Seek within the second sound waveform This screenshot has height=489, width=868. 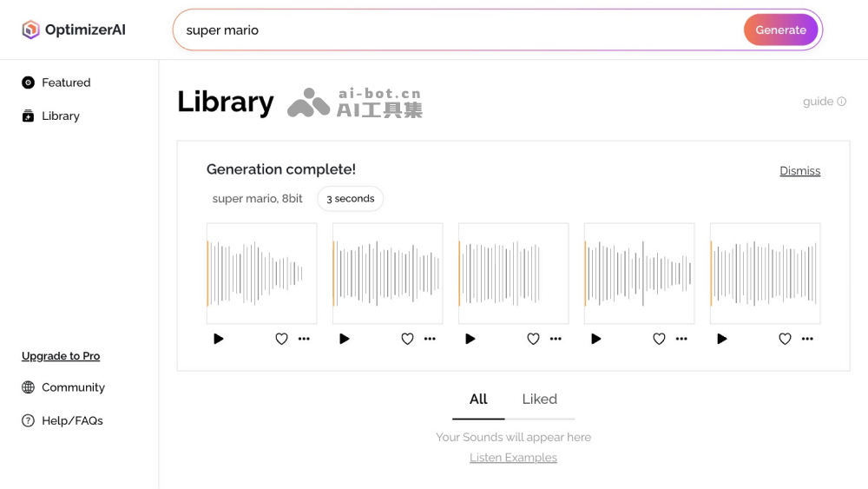[x=388, y=273]
